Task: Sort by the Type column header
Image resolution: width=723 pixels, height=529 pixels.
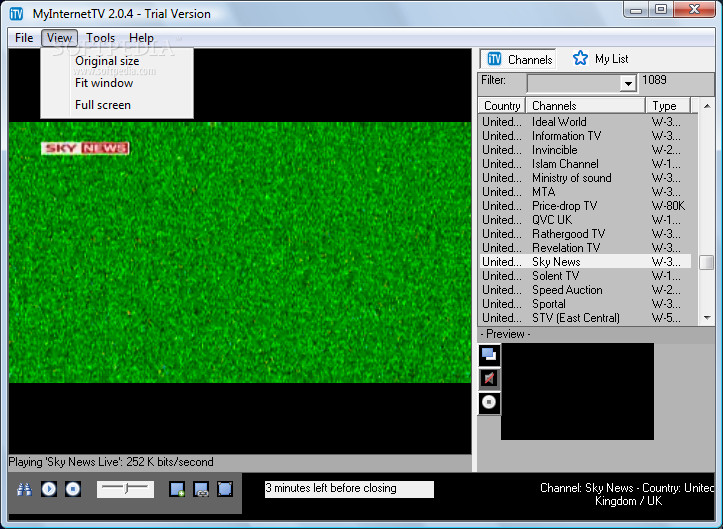Action: pos(668,106)
